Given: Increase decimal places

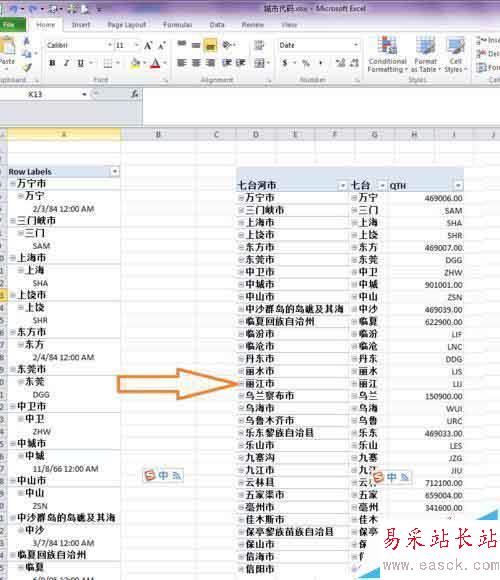Looking at the screenshot, I should (340, 63).
